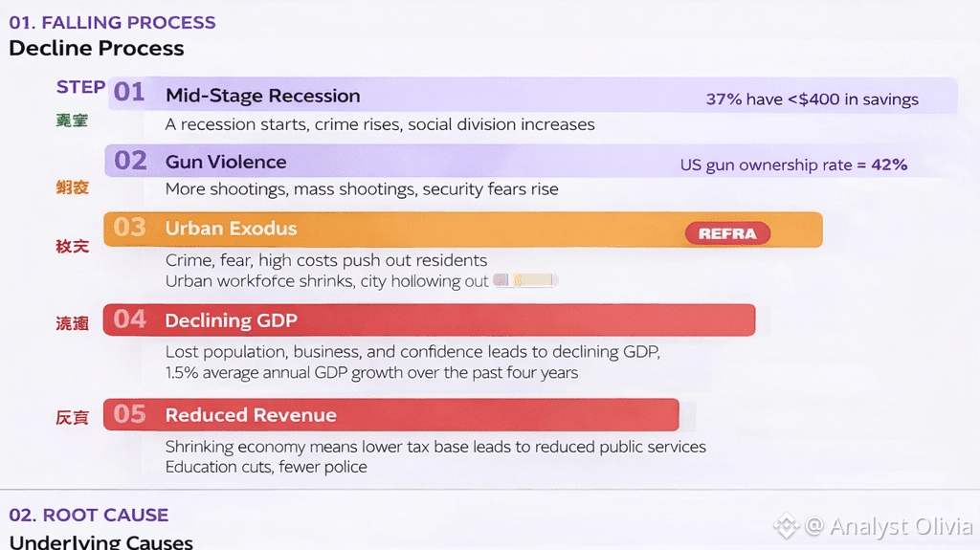Click the orange Urban Exodus bar

463,230
